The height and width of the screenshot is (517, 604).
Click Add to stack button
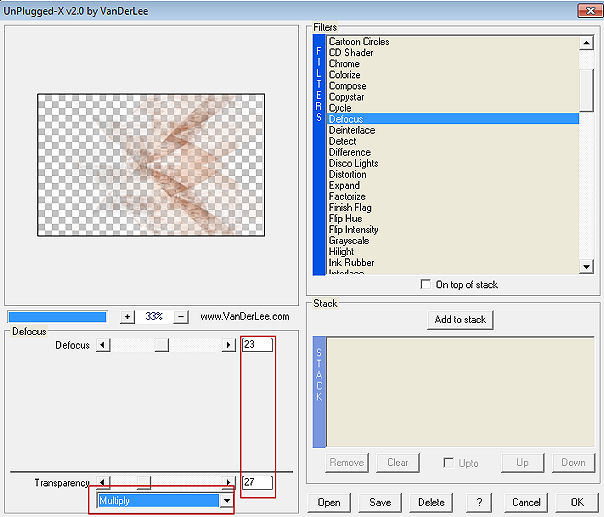click(460, 320)
